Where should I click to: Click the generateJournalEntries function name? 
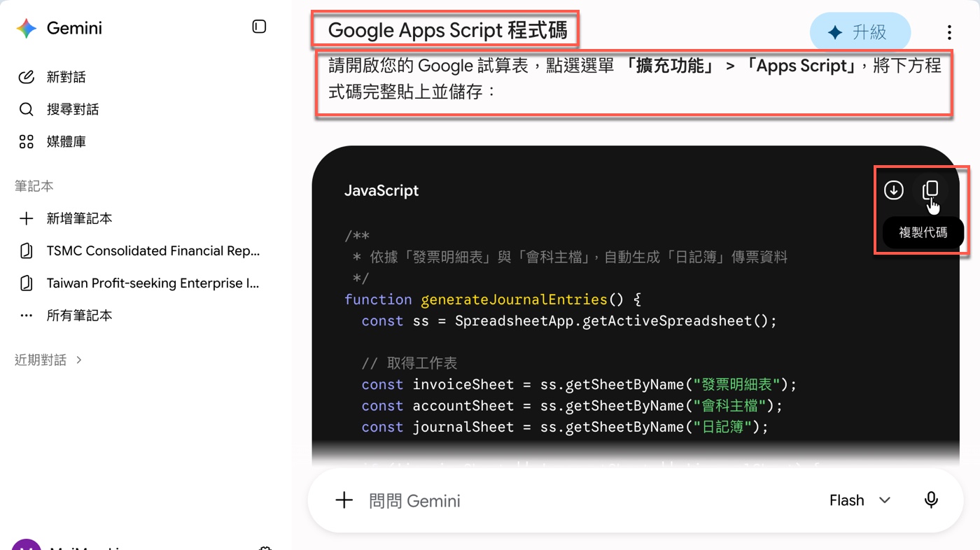(x=514, y=299)
